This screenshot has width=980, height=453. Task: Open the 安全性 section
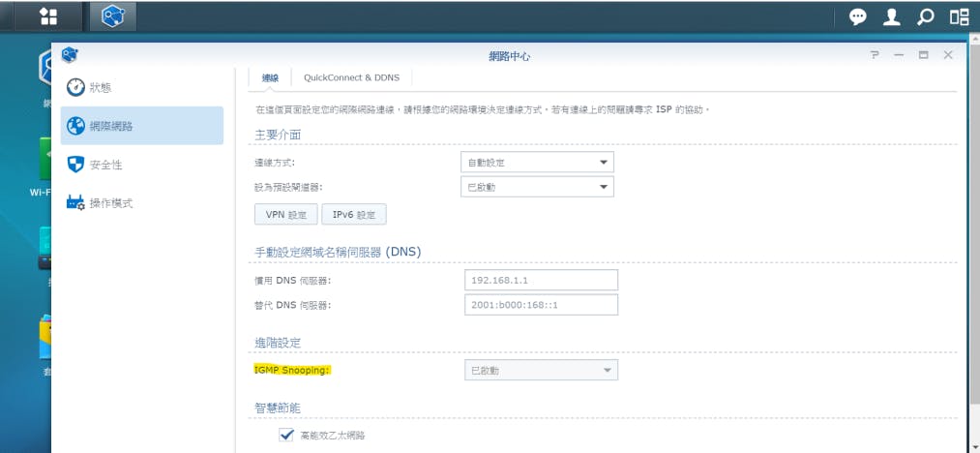(x=142, y=165)
